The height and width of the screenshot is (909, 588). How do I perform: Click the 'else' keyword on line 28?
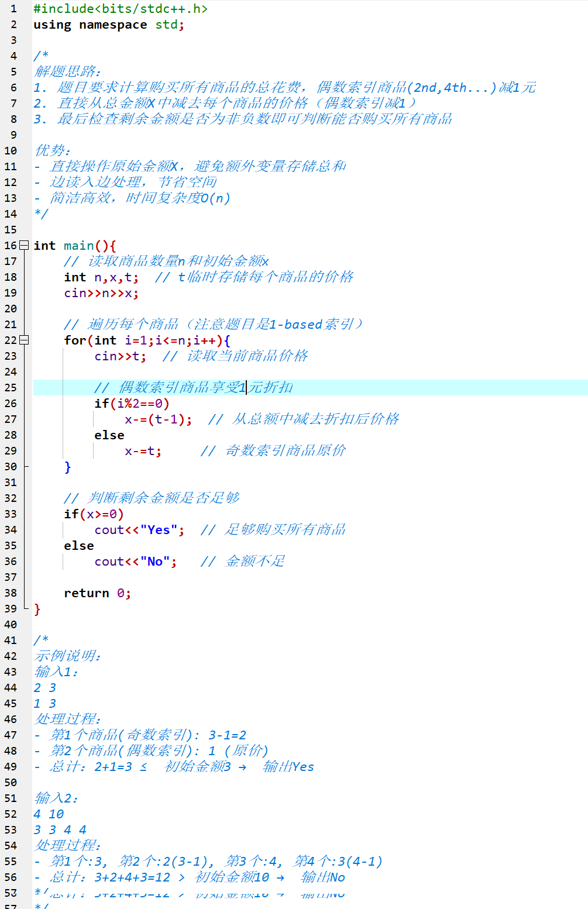click(109, 435)
